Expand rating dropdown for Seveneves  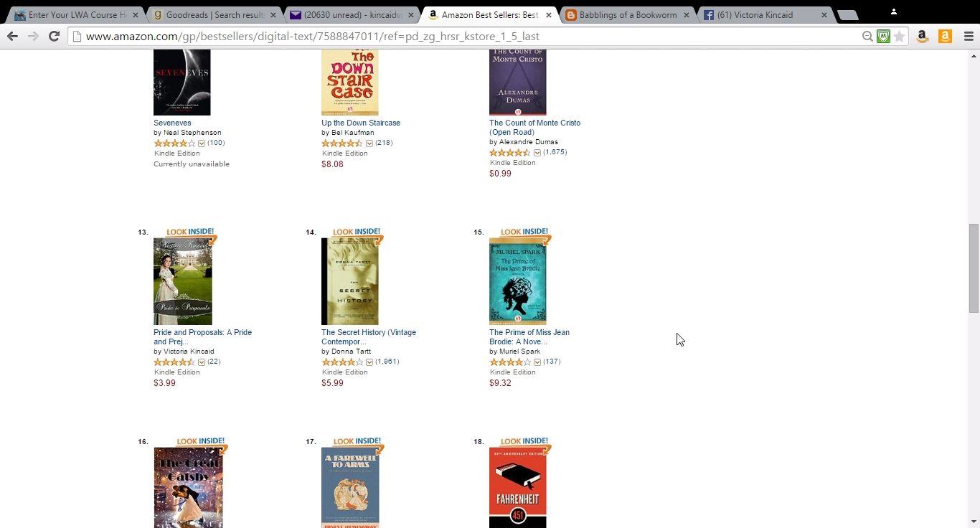[202, 143]
